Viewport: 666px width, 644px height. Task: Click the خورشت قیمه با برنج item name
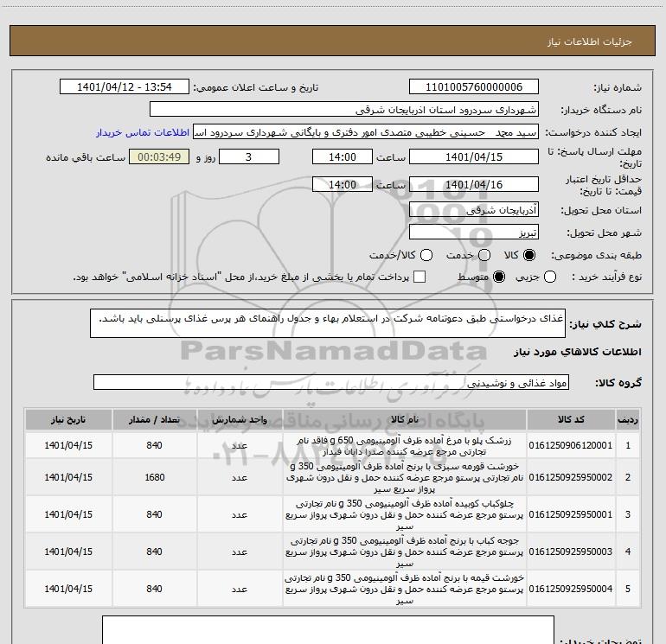[x=405, y=590]
